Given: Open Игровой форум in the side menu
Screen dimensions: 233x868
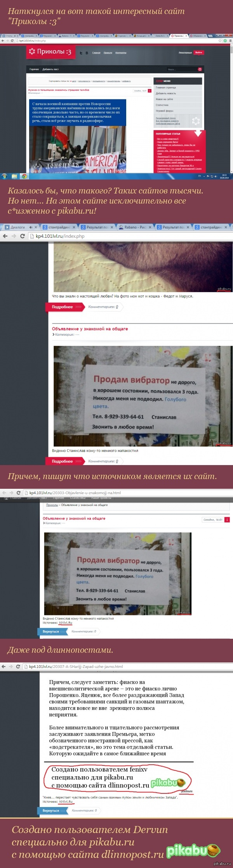Looking at the screenshot, I should tap(165, 111).
